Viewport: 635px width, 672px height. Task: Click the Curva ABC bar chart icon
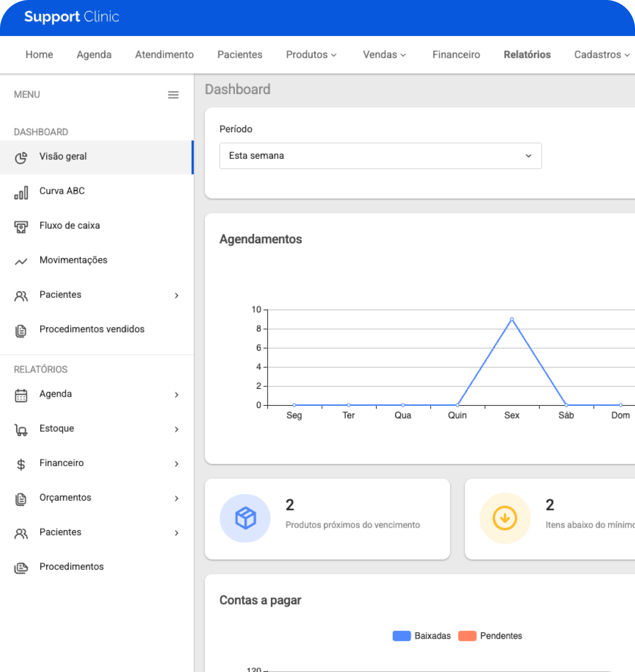21,193
